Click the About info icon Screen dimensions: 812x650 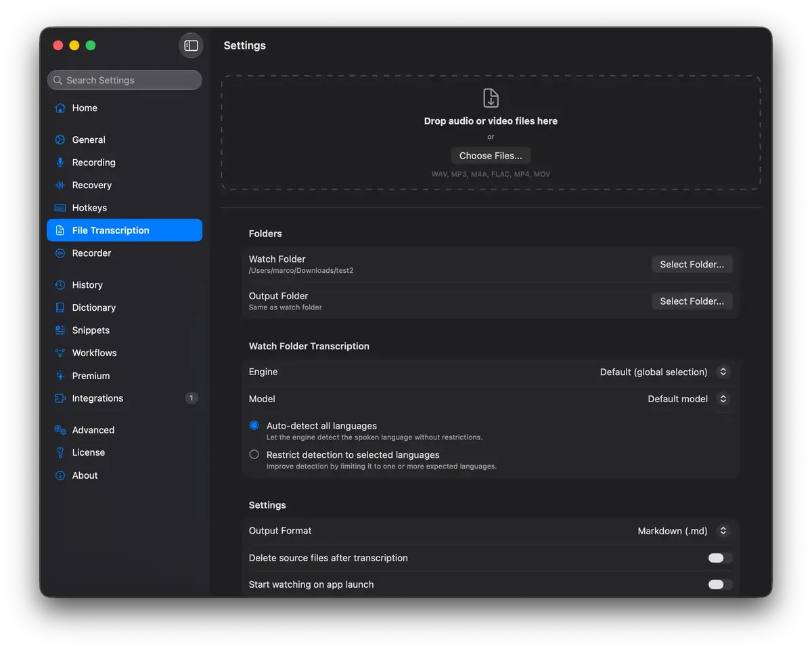point(60,475)
